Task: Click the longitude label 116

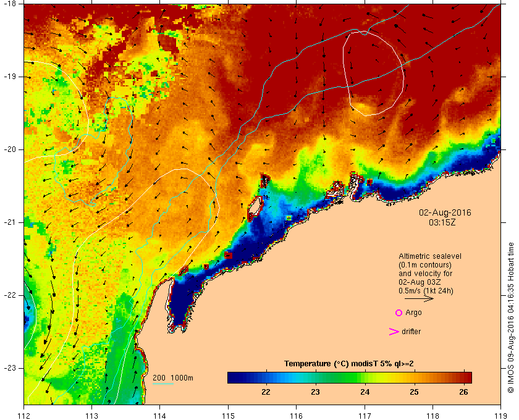Action: [x=296, y=415]
